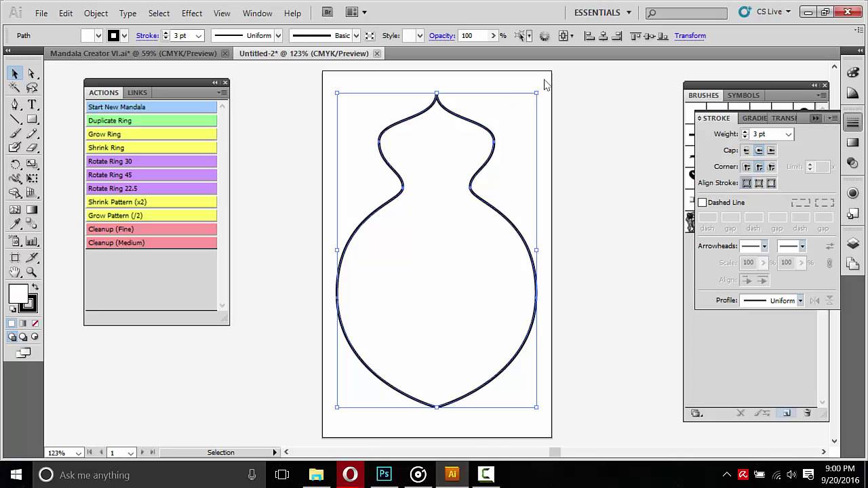Open Brush Definition Basic dropdown
This screenshot has width=868, height=488.
tap(355, 36)
